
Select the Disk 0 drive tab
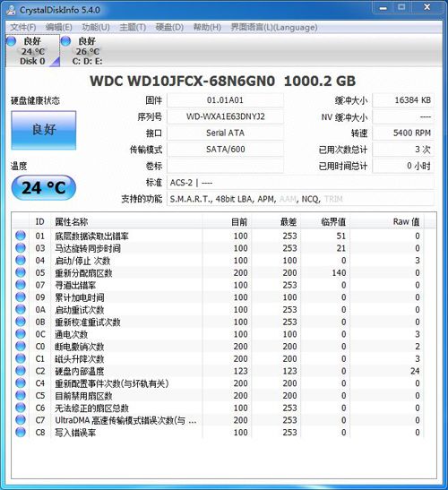pyautogui.click(x=32, y=51)
